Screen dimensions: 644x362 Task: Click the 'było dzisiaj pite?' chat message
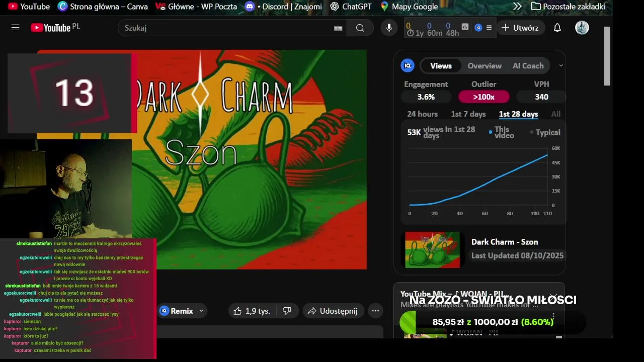40,329
